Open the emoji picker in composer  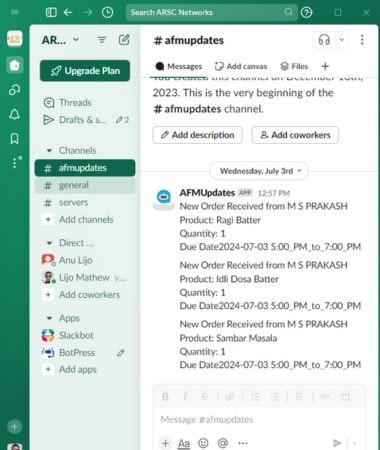(x=203, y=443)
